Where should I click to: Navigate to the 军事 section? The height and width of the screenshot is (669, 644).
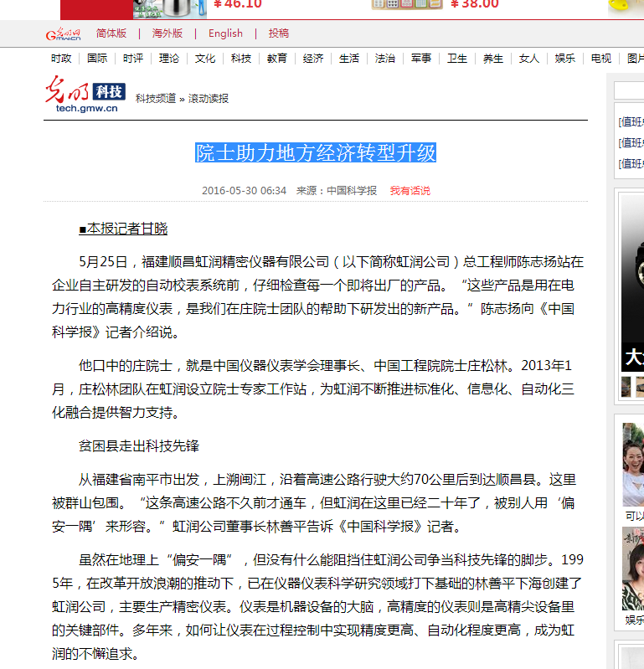click(x=421, y=59)
